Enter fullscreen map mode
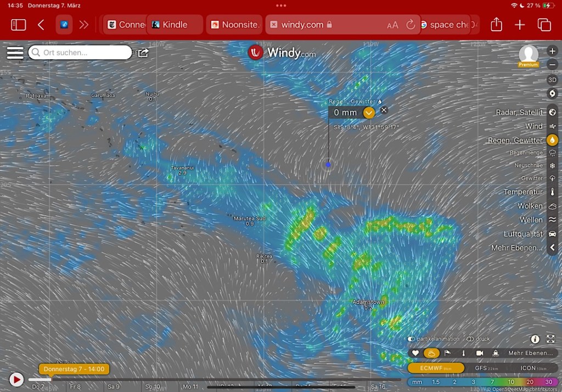Image resolution: width=562 pixels, height=392 pixels. [550, 339]
